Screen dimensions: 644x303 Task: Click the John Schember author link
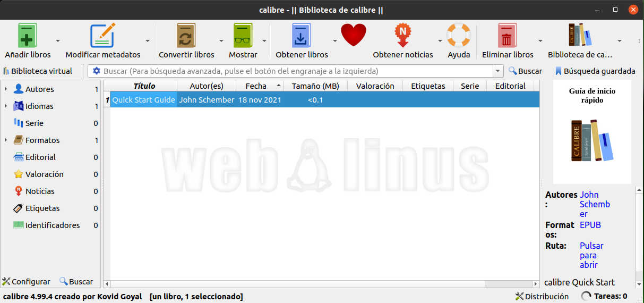tap(595, 204)
